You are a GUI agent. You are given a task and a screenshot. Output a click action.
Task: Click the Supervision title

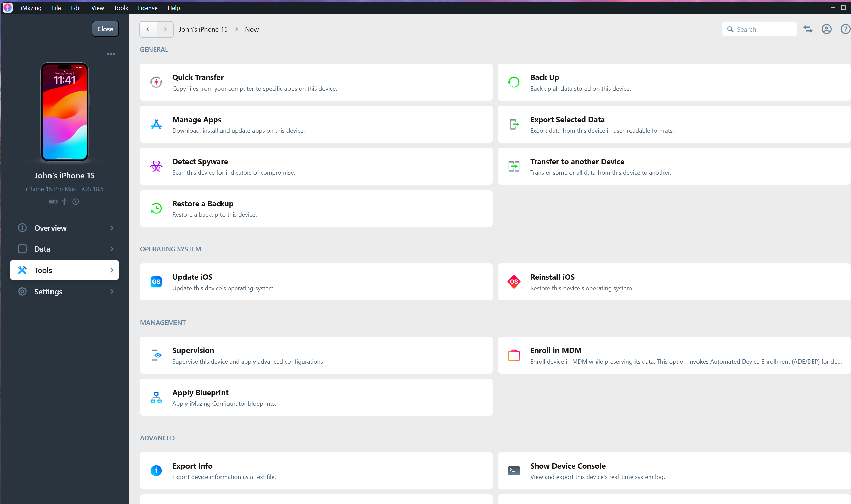point(193,350)
